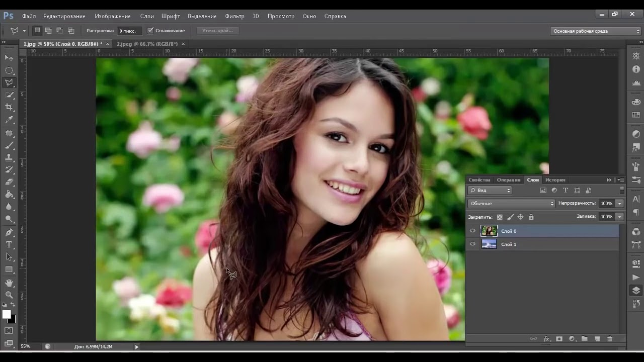Viewport: 644px width, 362px height.
Task: Hide the Слой 1 layer
Action: [472, 244]
